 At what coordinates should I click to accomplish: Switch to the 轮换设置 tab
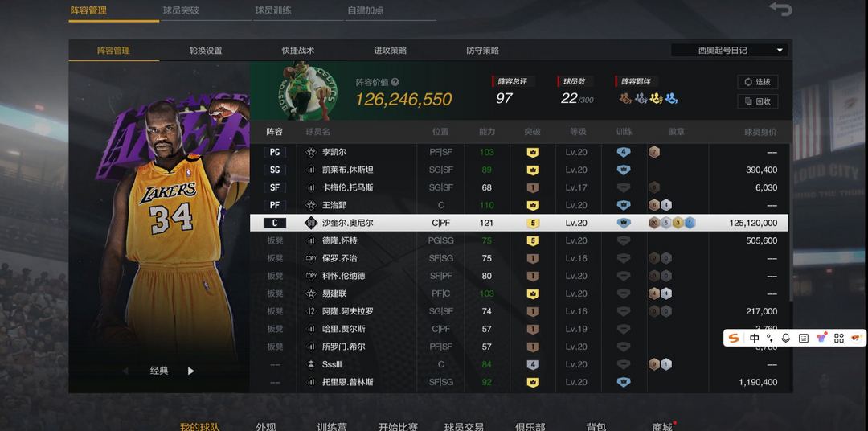(x=206, y=51)
